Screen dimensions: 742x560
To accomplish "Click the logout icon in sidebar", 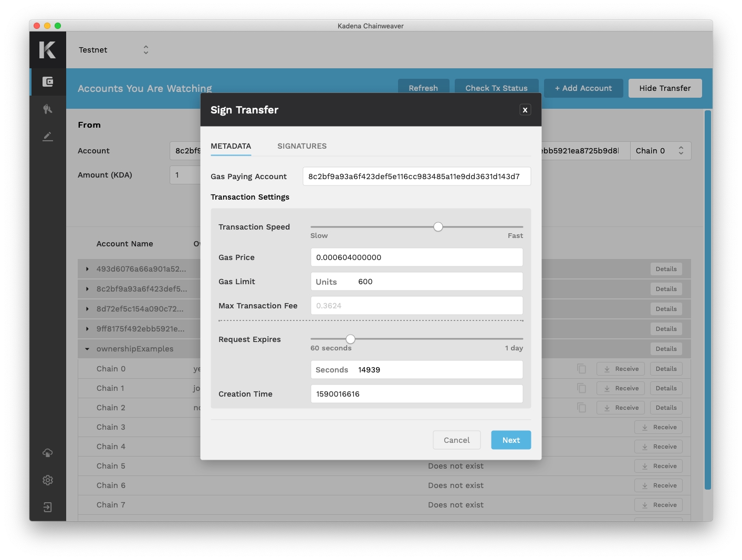I will point(48,507).
